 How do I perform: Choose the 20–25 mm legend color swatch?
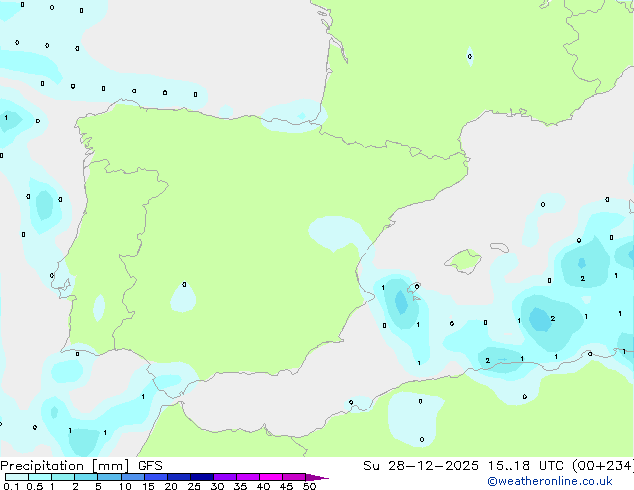point(179,477)
